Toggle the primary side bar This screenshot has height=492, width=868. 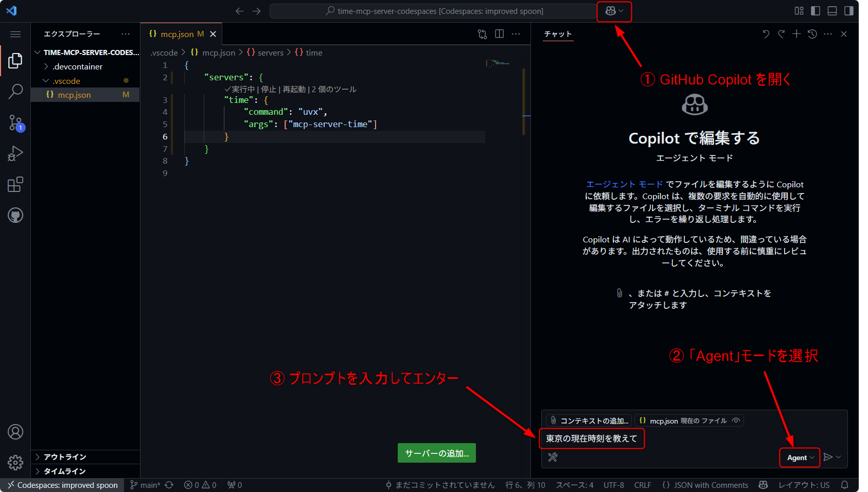click(x=816, y=11)
